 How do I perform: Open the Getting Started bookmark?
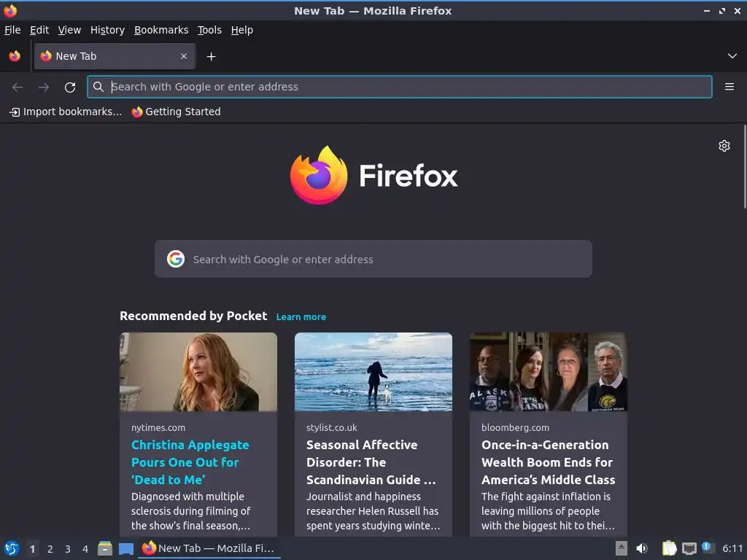[x=177, y=112]
